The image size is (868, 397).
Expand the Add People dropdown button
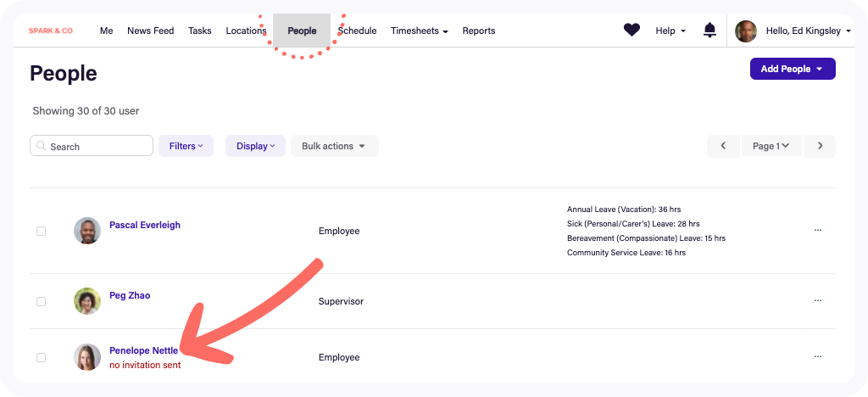(x=793, y=69)
